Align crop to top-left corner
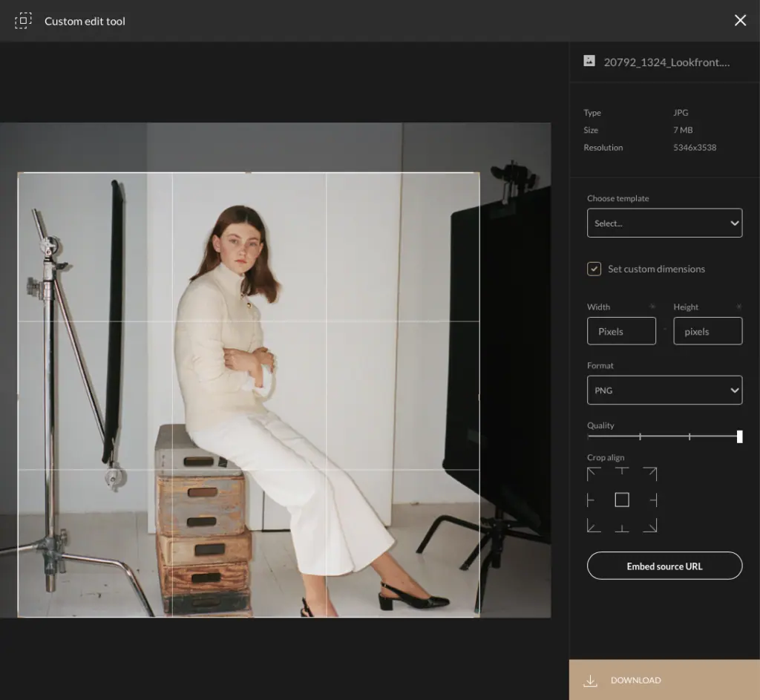The height and width of the screenshot is (700, 760). click(594, 474)
